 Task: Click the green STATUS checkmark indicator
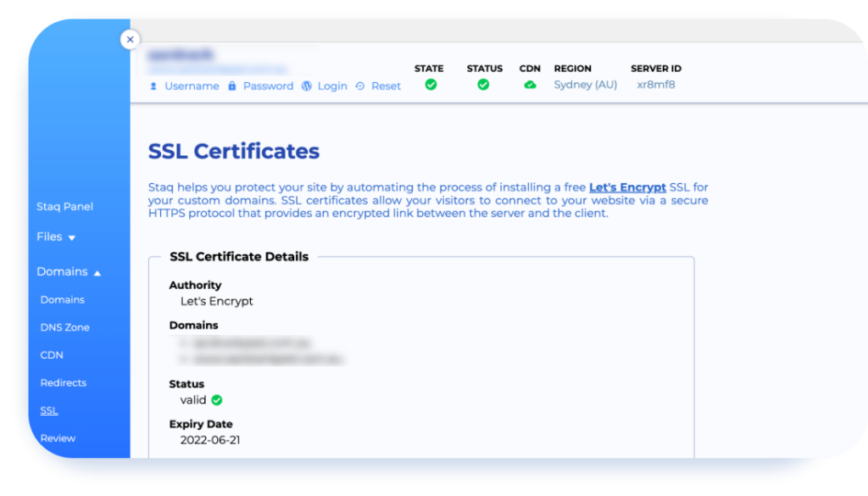pos(483,85)
